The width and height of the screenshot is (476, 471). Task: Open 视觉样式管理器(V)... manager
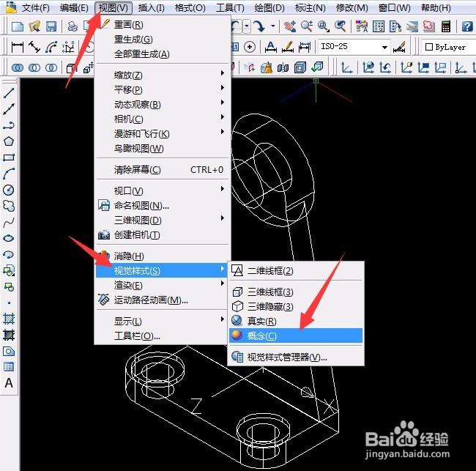tap(296, 357)
